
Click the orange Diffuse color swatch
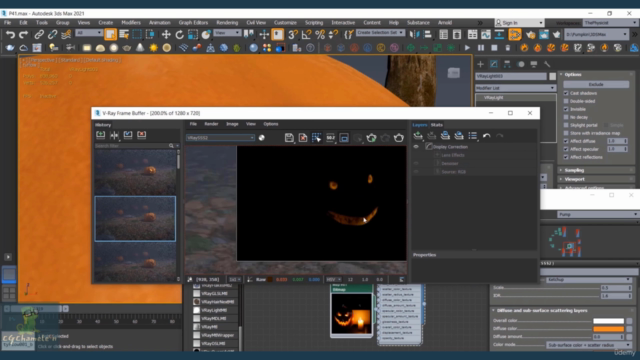click(609, 329)
